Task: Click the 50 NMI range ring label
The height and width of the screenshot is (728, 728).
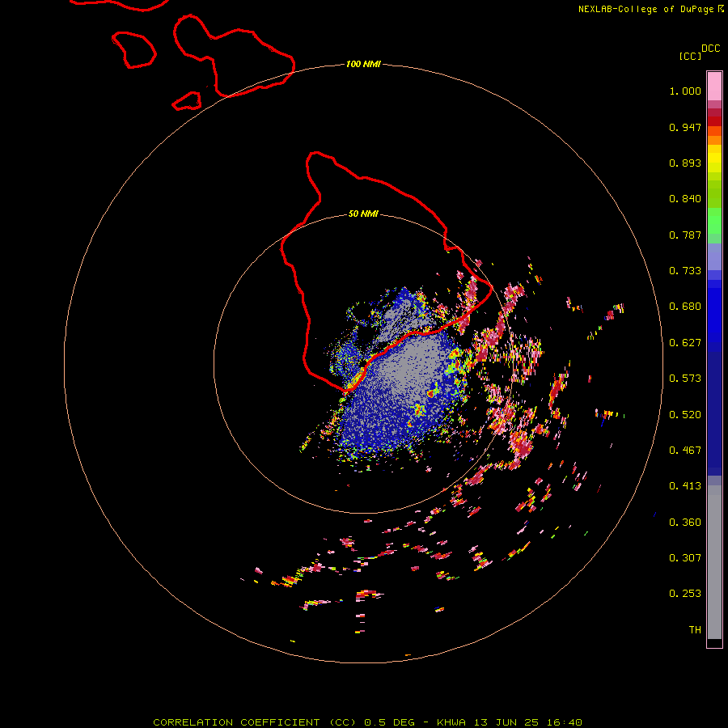Action: (x=363, y=214)
